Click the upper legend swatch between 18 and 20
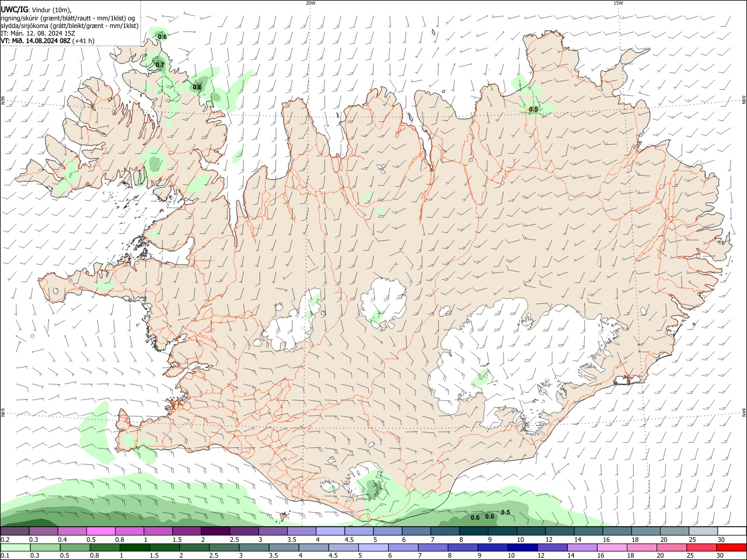 645,531
